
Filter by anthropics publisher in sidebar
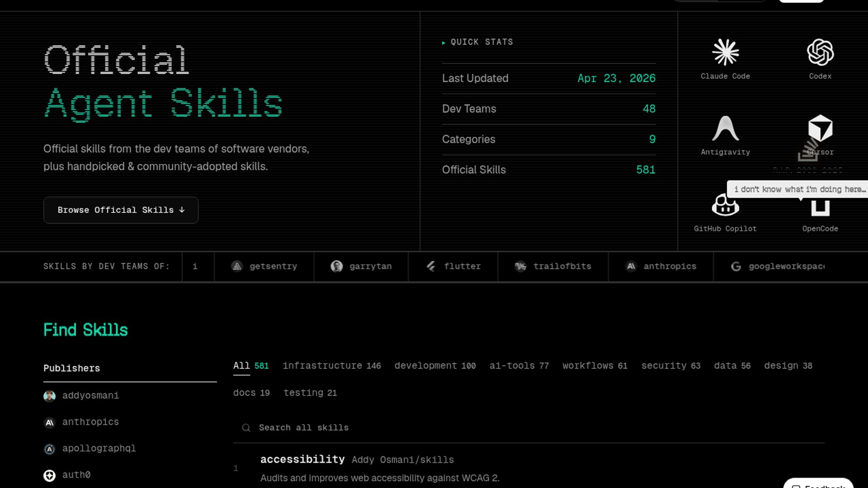tap(90, 422)
